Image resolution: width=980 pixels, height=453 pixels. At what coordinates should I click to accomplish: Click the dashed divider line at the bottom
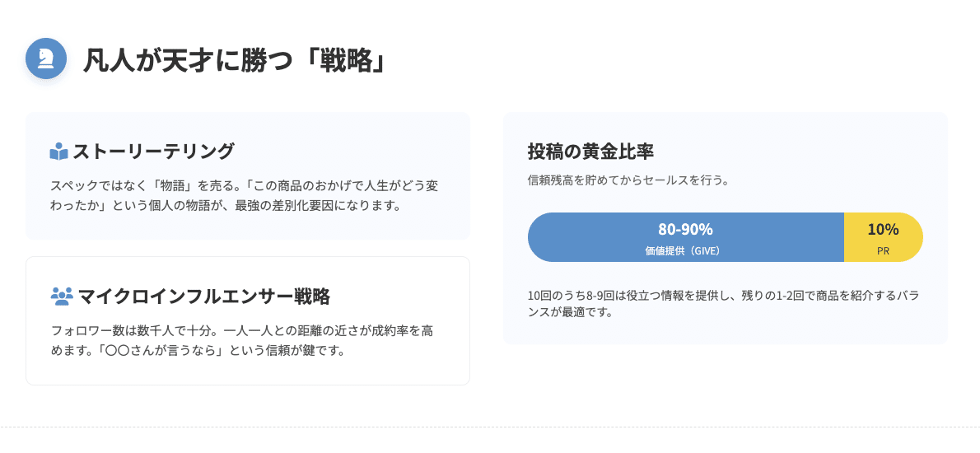tap(490, 427)
